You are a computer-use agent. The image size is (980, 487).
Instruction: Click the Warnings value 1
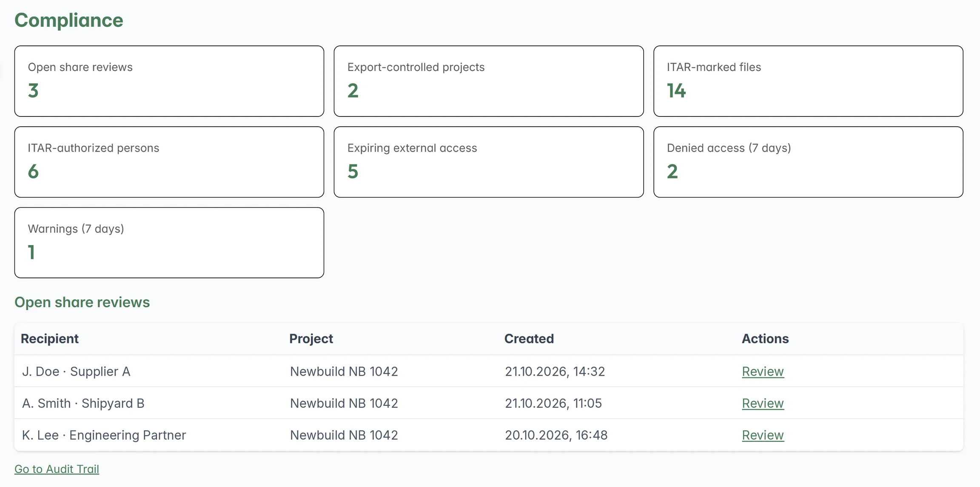tap(31, 252)
